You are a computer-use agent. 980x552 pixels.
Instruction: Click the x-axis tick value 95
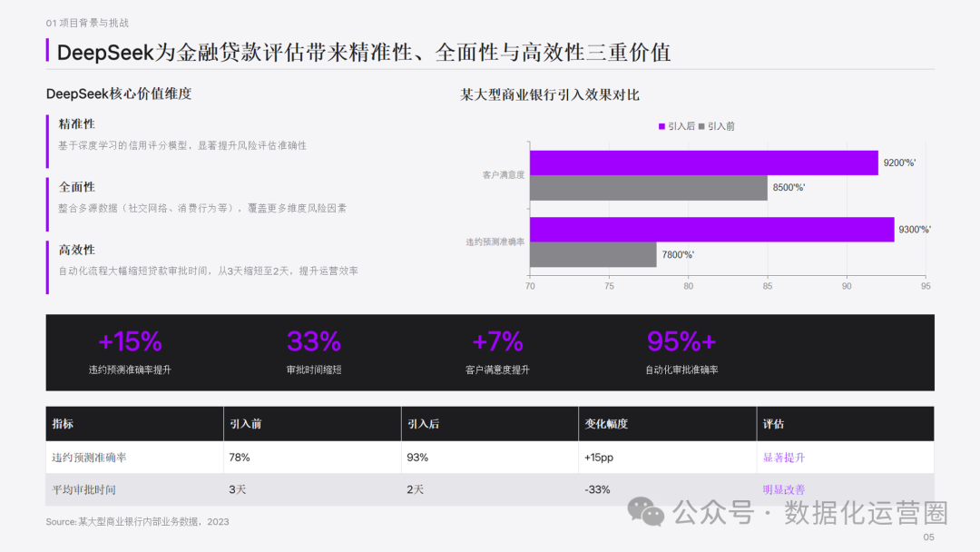[926, 286]
